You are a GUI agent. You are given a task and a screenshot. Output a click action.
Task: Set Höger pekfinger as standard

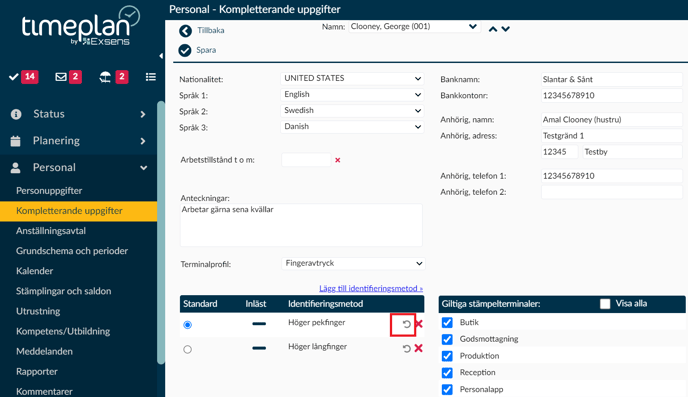(187, 325)
